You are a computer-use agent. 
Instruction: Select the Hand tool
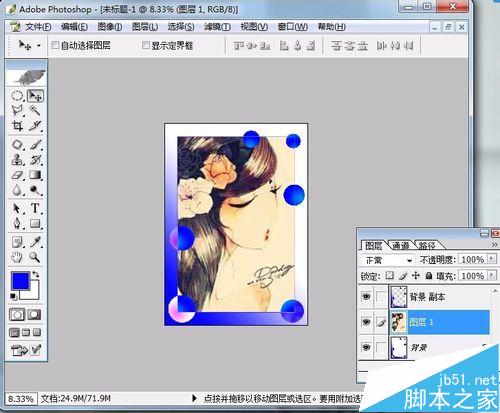tap(17, 257)
